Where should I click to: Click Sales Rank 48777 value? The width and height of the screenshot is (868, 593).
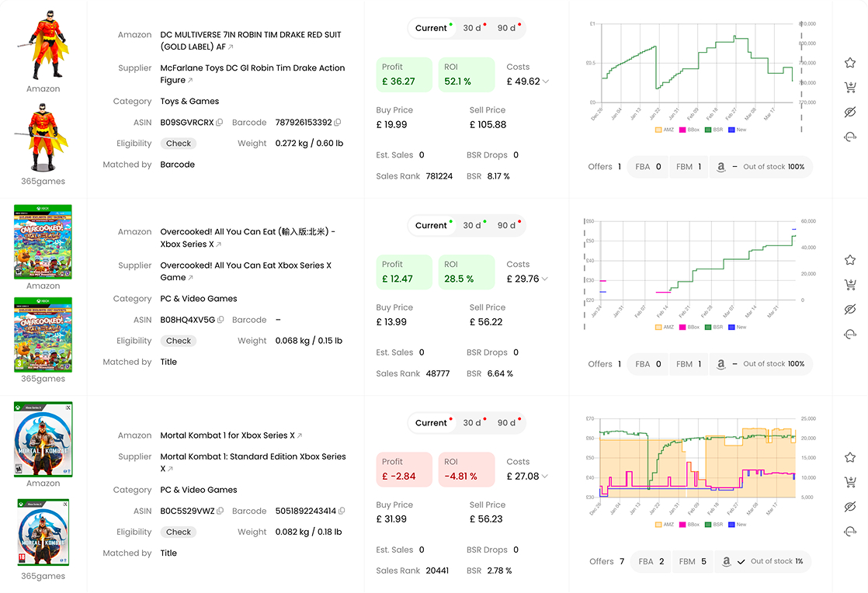pos(438,374)
